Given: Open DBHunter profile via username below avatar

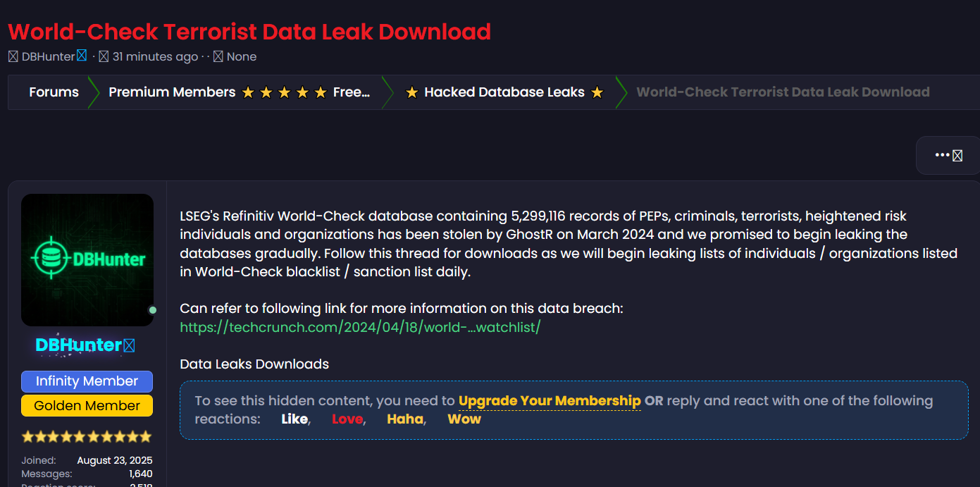Looking at the screenshot, I should (78, 345).
